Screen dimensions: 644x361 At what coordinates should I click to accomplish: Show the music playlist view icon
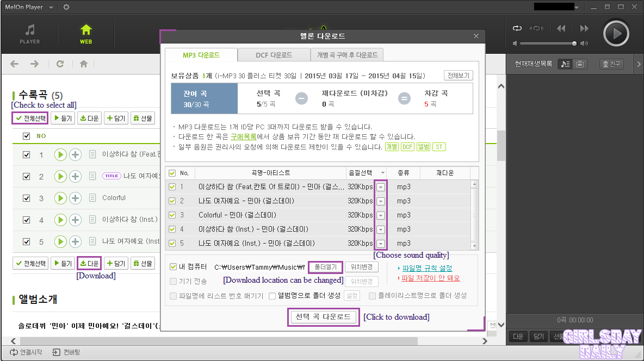[566, 64]
